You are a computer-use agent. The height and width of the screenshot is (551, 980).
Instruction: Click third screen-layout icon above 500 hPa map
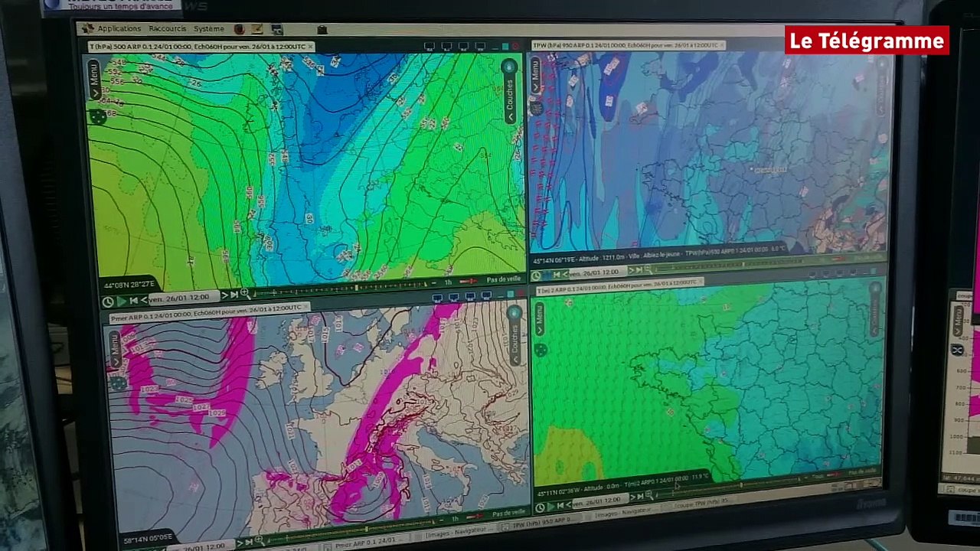[464, 47]
